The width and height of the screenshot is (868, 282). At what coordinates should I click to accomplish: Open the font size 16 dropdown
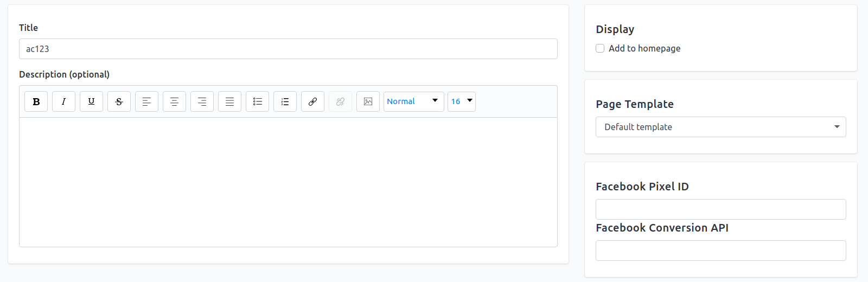click(462, 101)
